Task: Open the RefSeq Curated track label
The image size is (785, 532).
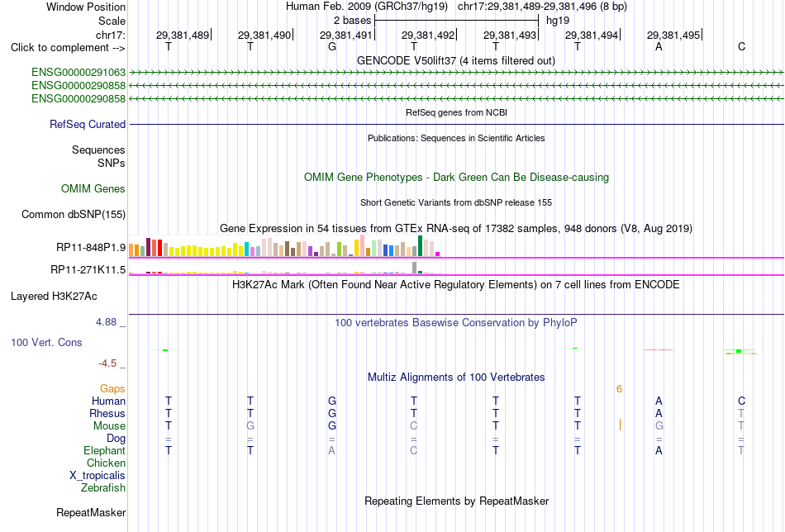Action: (x=88, y=124)
